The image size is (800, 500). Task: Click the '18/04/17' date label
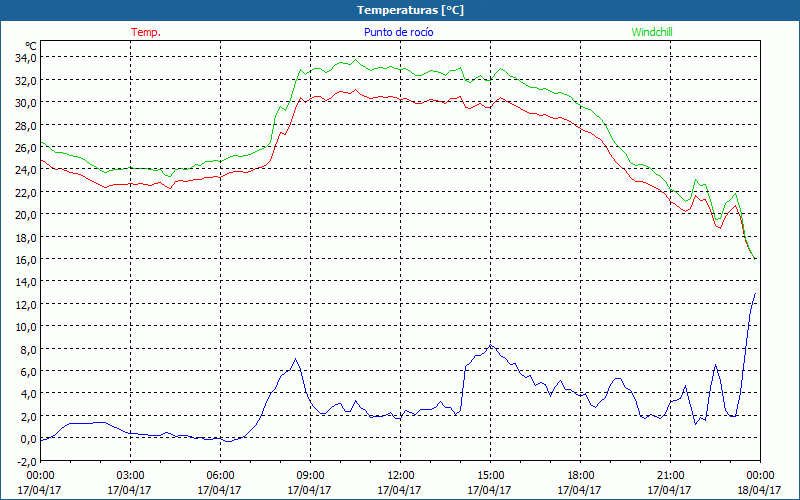760,490
